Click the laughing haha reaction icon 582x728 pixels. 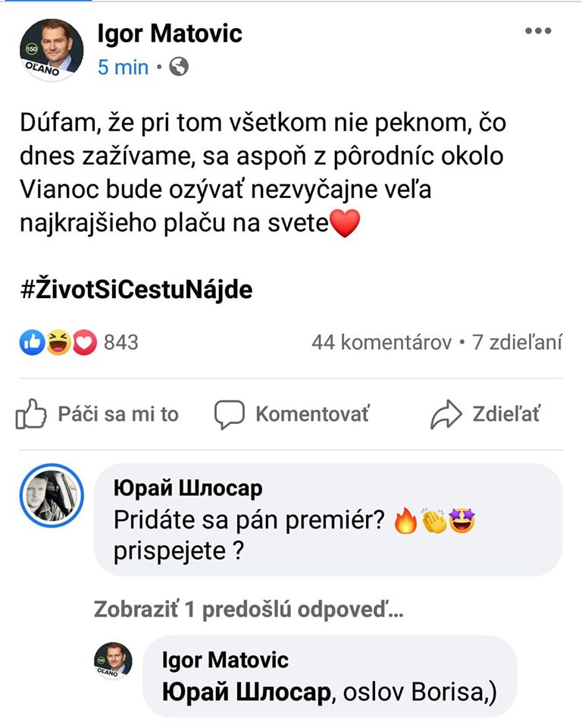(x=58, y=343)
